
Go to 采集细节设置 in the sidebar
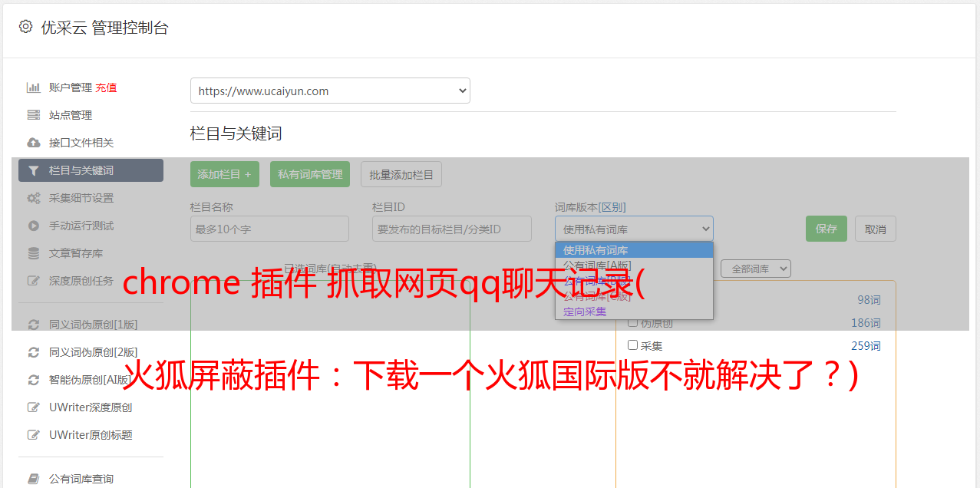[x=81, y=198]
